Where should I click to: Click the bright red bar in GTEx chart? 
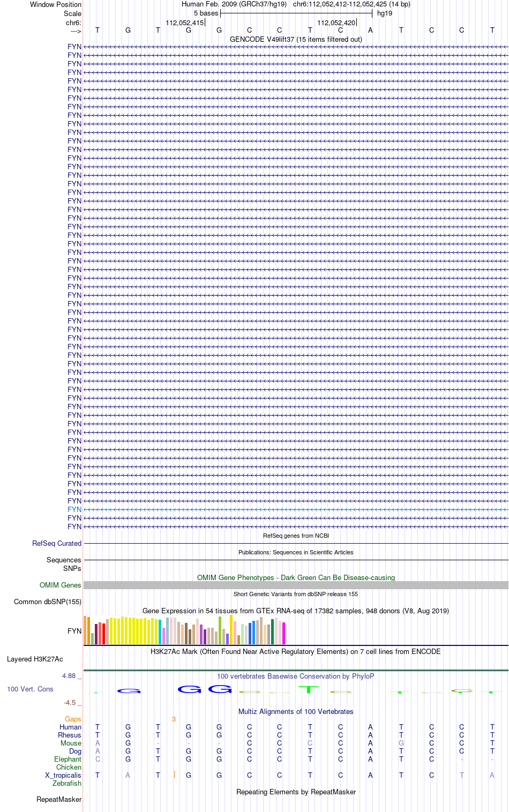tap(104, 634)
